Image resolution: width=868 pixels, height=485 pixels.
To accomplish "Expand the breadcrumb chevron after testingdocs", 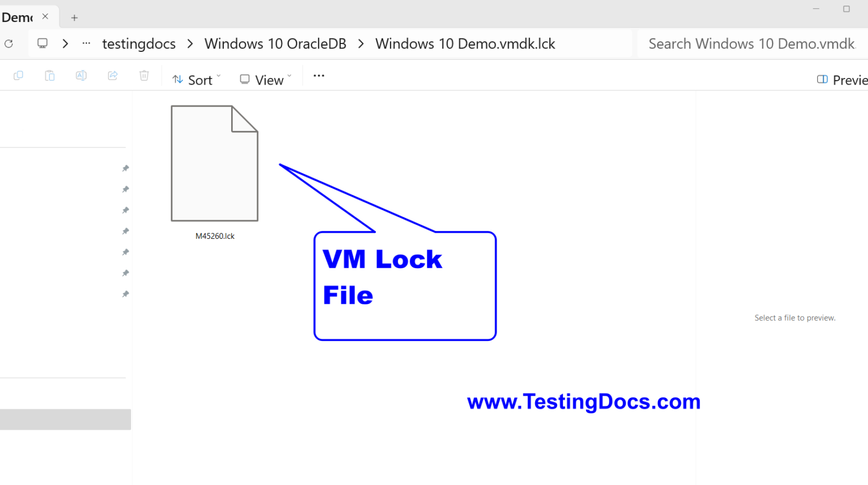I will click(x=189, y=43).
